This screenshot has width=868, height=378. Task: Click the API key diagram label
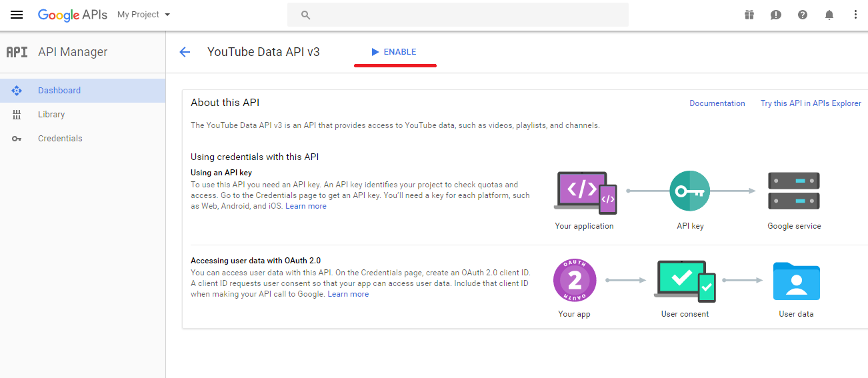pyautogui.click(x=690, y=226)
